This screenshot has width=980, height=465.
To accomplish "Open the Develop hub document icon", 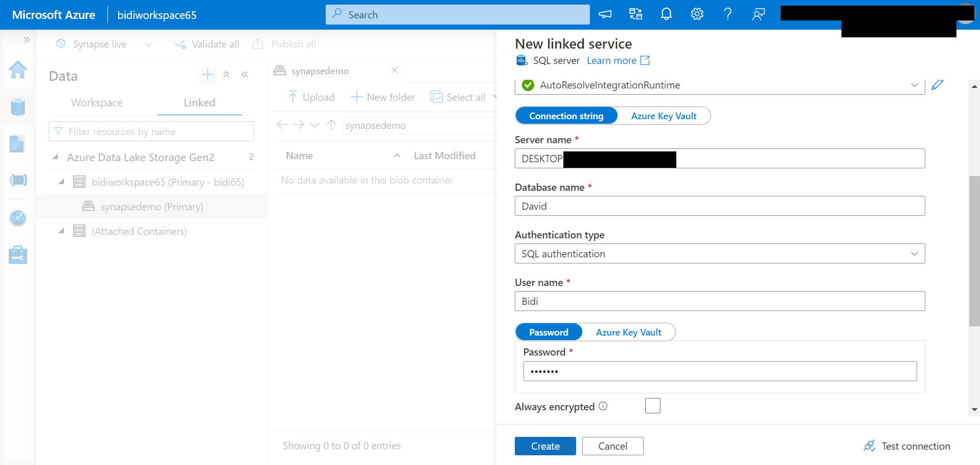I will (x=17, y=144).
